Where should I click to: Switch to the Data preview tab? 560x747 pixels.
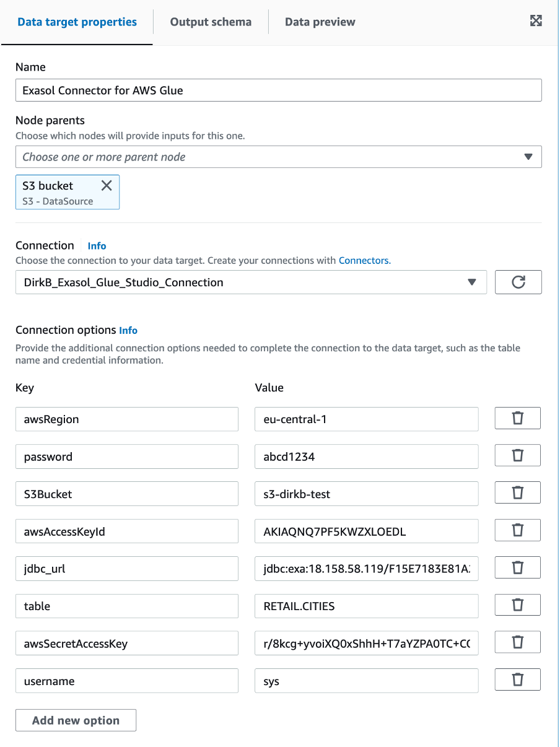320,22
